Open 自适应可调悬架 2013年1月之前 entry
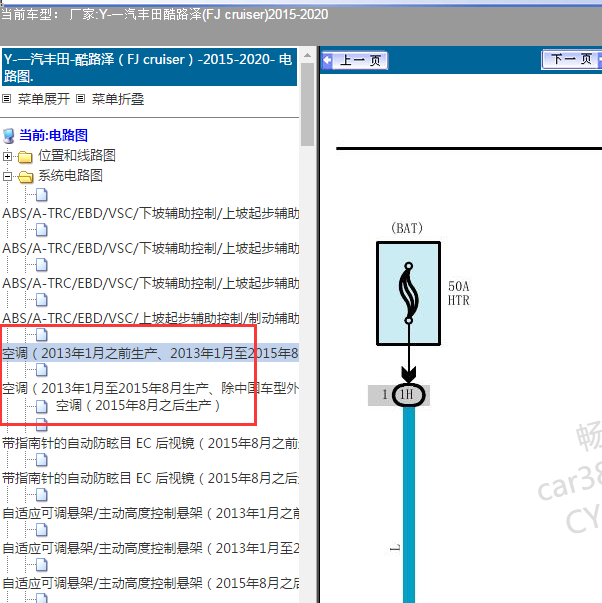602x603 pixels. (150, 513)
